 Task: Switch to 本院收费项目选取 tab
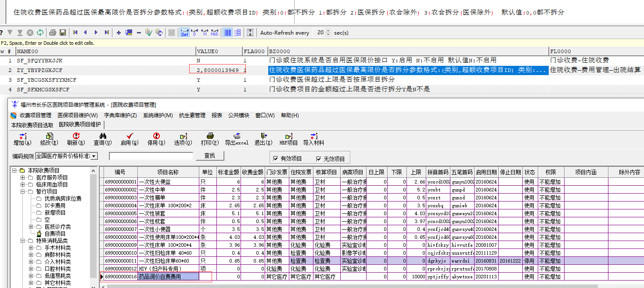32,125
